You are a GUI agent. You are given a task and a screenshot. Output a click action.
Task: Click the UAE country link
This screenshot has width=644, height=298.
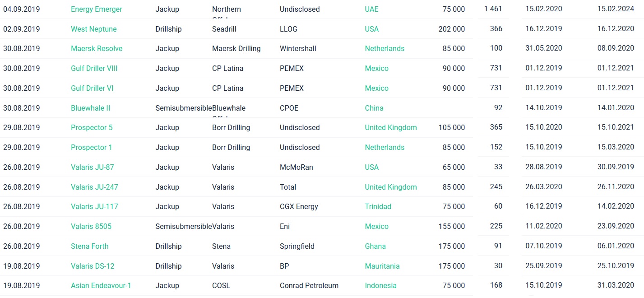371,9
